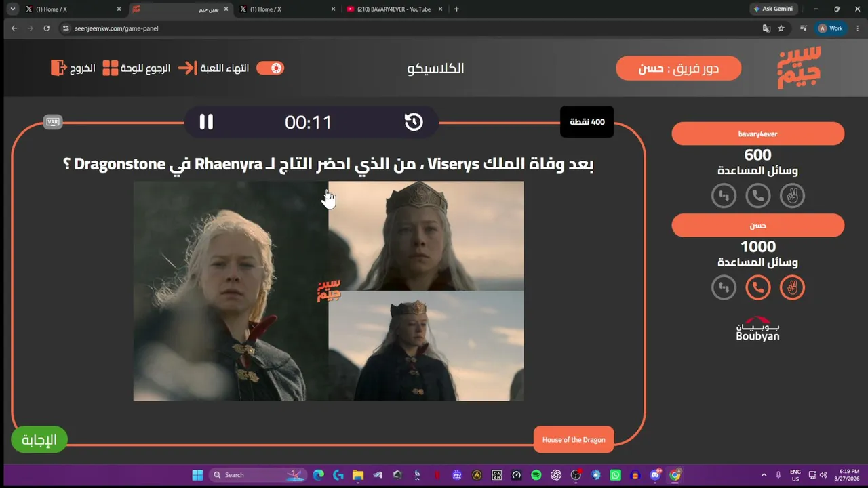Open DAZN from the taskbar
Viewport: 868px width, 488px height.
(497, 475)
